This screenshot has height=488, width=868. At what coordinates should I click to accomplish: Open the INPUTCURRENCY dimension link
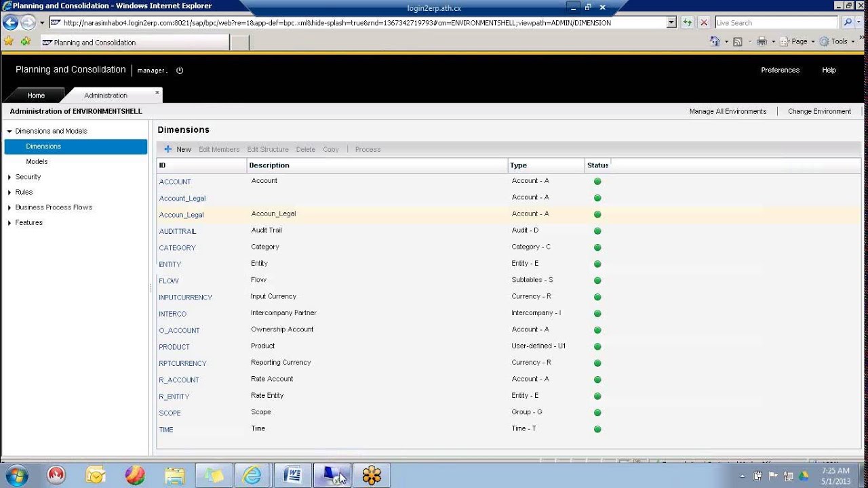[186, 298]
